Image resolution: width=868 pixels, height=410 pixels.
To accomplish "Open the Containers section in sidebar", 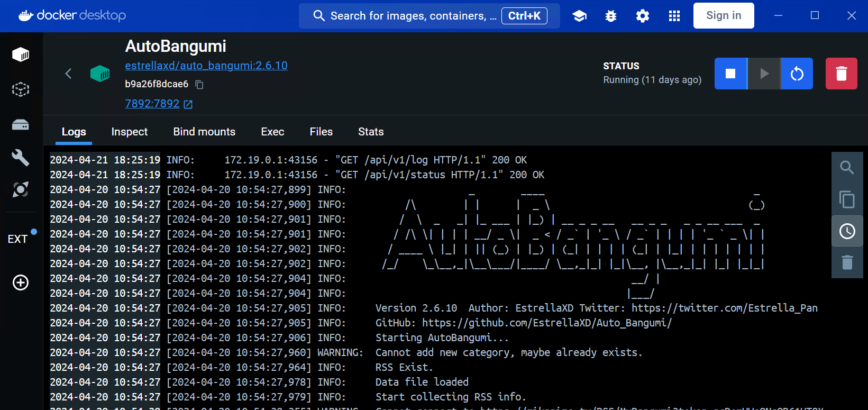I will click(x=21, y=54).
